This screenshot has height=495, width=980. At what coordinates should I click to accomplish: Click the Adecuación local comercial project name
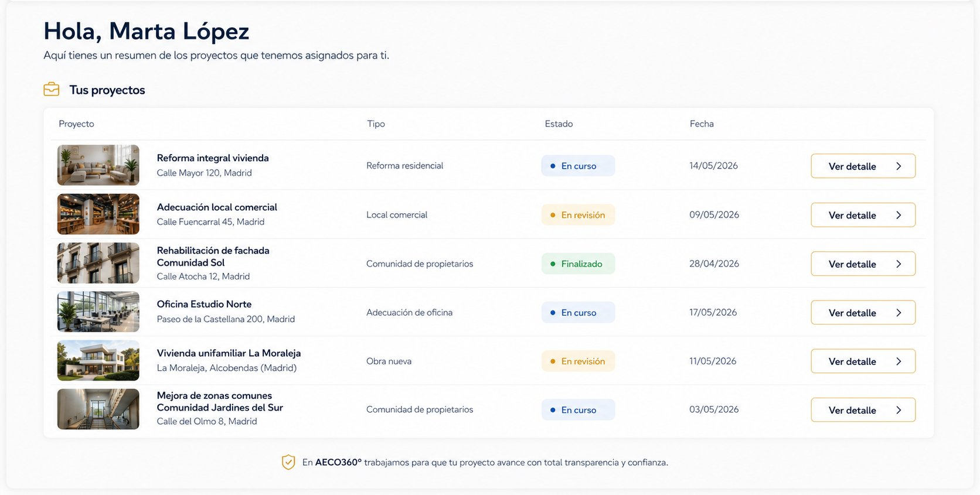[x=217, y=207]
